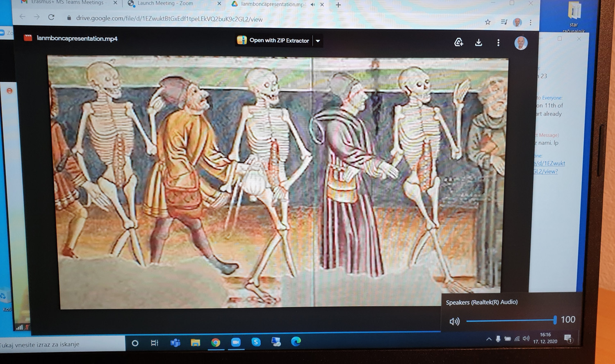Open Microsoft Edge from taskbar
The width and height of the screenshot is (615, 364).
coord(296,341)
